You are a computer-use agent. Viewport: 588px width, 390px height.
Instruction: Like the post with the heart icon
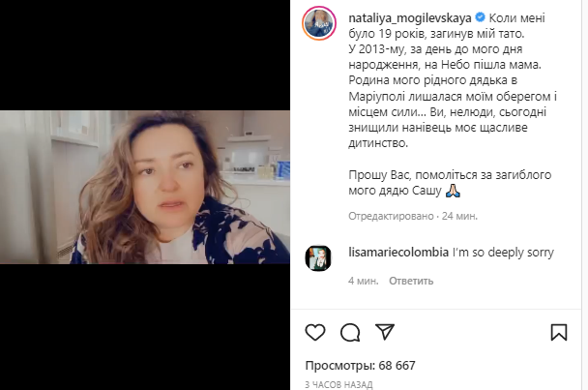click(x=315, y=332)
